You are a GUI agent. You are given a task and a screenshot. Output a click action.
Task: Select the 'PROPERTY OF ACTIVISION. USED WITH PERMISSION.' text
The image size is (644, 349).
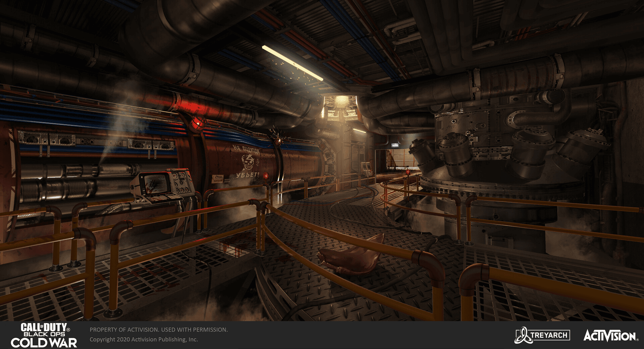point(159,330)
